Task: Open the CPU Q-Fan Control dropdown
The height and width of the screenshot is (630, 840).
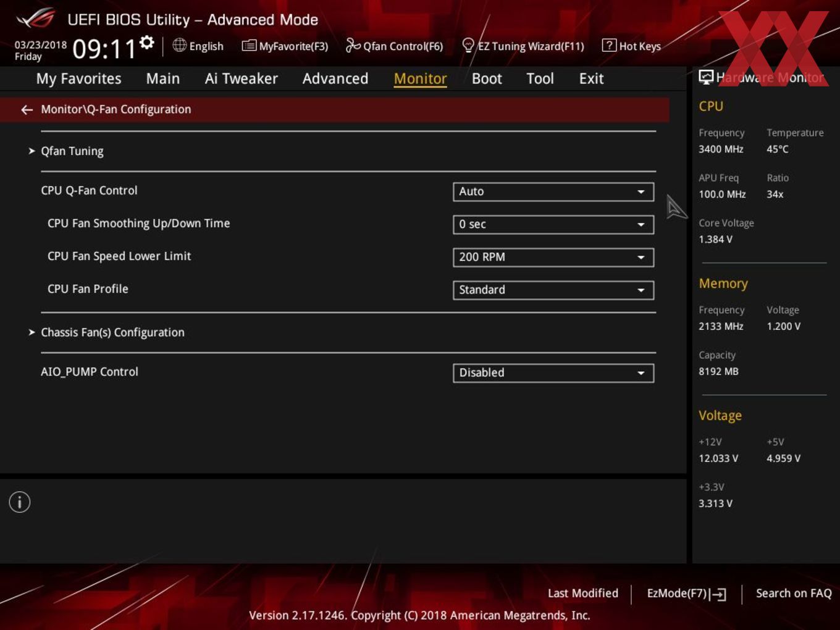Action: click(553, 191)
